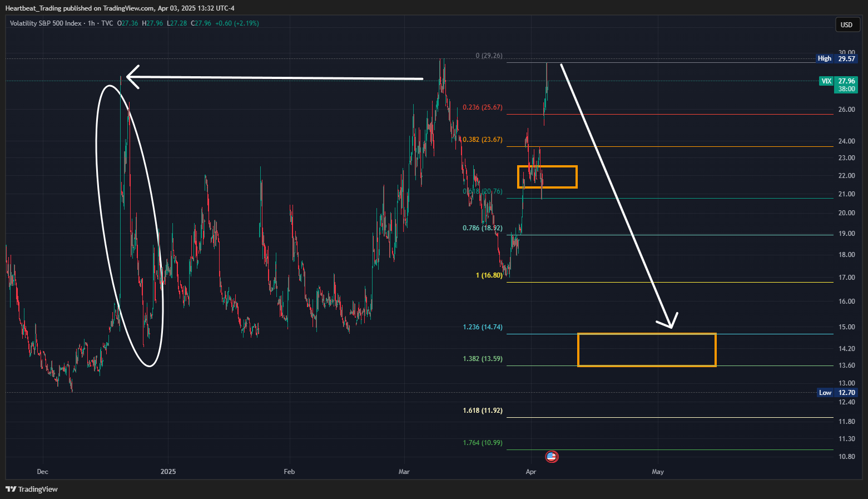Screen dimensions: 868x499
Task: Click the 1.764 (10.99) Fibonacci level label
Action: point(483,443)
